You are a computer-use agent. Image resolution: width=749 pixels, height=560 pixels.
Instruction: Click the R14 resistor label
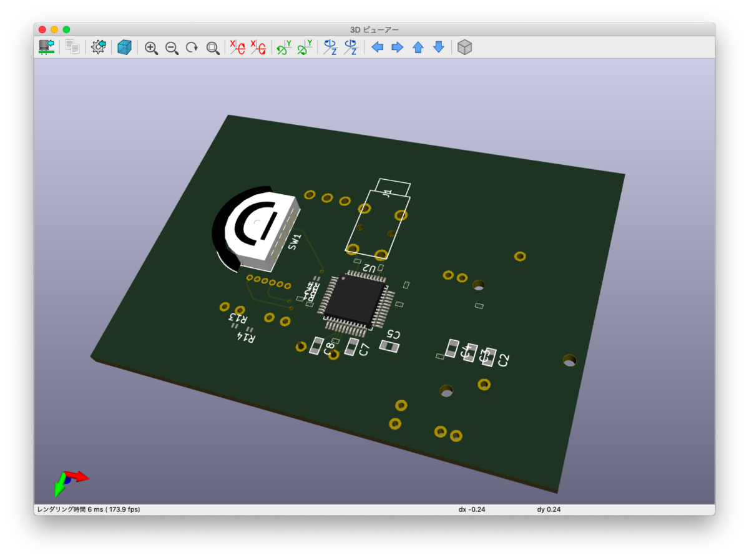click(x=247, y=337)
